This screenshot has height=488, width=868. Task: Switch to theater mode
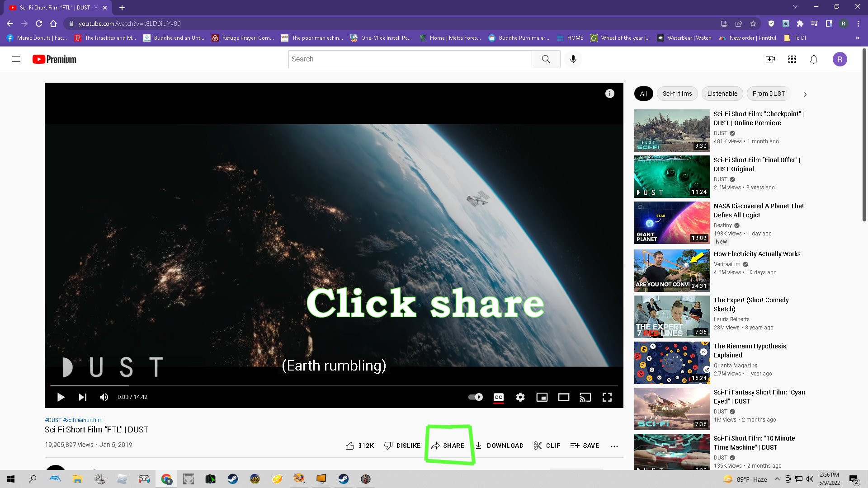point(564,397)
